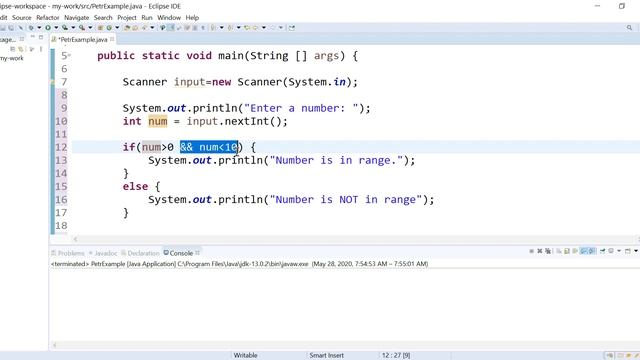
Task: Click the Search flashlight toolbar icon
Action: pos(144,28)
